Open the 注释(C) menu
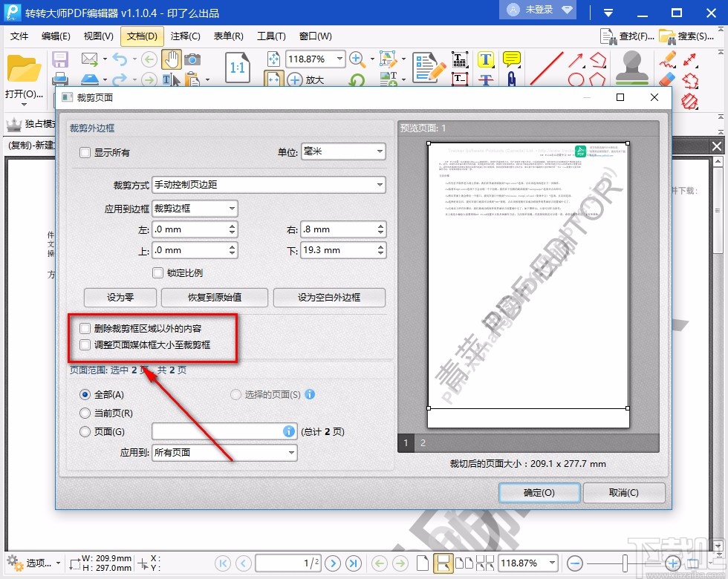The width and height of the screenshot is (728, 579). (x=185, y=36)
